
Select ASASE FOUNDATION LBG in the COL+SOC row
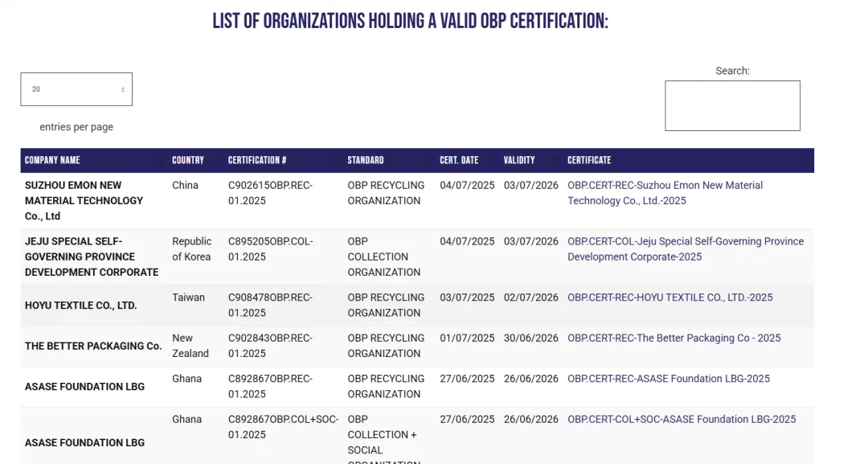coord(84,442)
